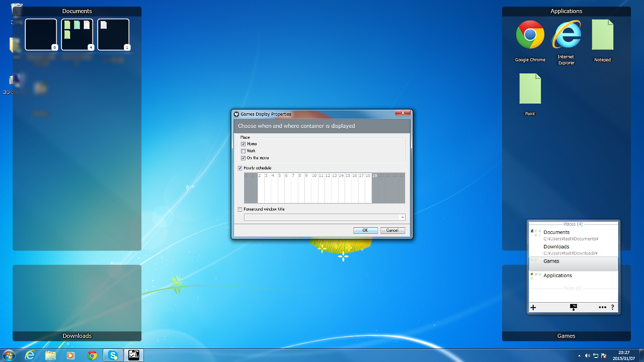644x362 pixels.
Task: Show hidden system tray icons
Action: coord(579,355)
